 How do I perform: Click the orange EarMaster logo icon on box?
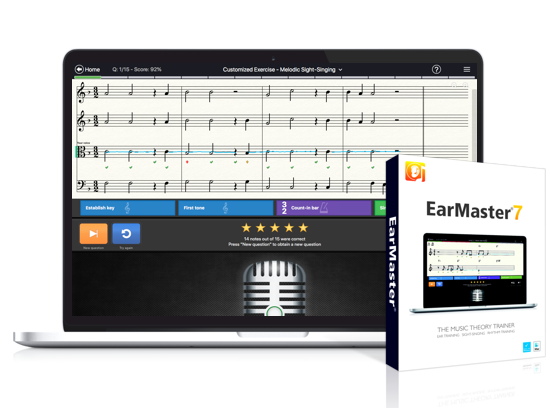pyautogui.click(x=415, y=172)
